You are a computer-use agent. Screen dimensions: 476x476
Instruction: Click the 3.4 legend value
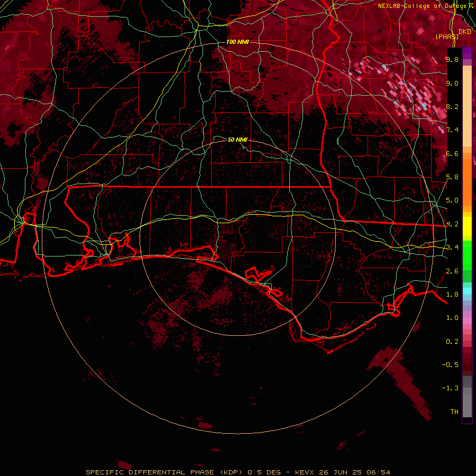click(452, 248)
